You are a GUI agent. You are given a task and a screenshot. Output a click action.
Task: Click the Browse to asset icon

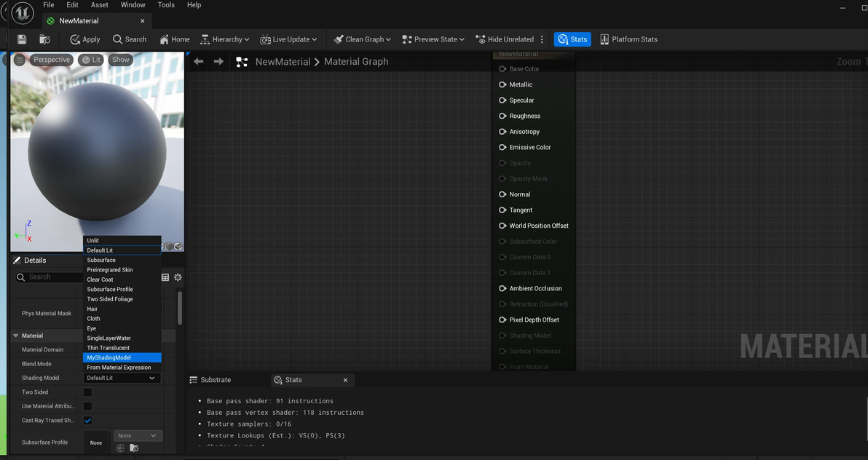coord(45,39)
